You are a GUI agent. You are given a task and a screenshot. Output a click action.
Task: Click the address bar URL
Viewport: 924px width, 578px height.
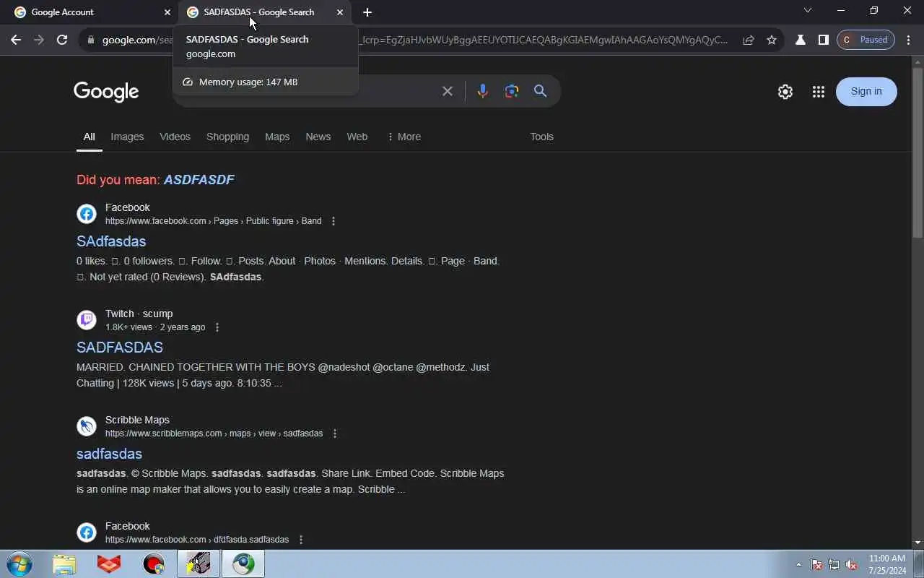(x=414, y=40)
